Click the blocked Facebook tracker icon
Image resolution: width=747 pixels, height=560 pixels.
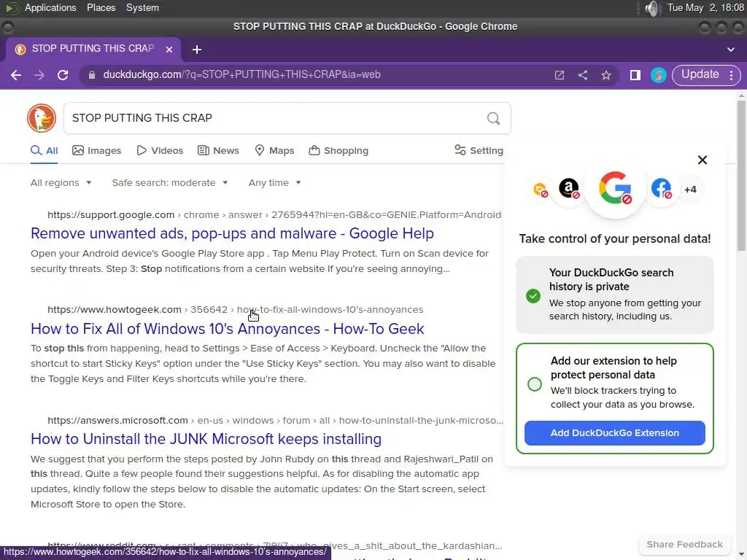point(661,189)
